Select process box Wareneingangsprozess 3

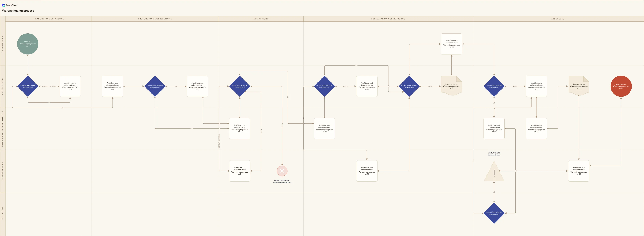(x=70, y=86)
